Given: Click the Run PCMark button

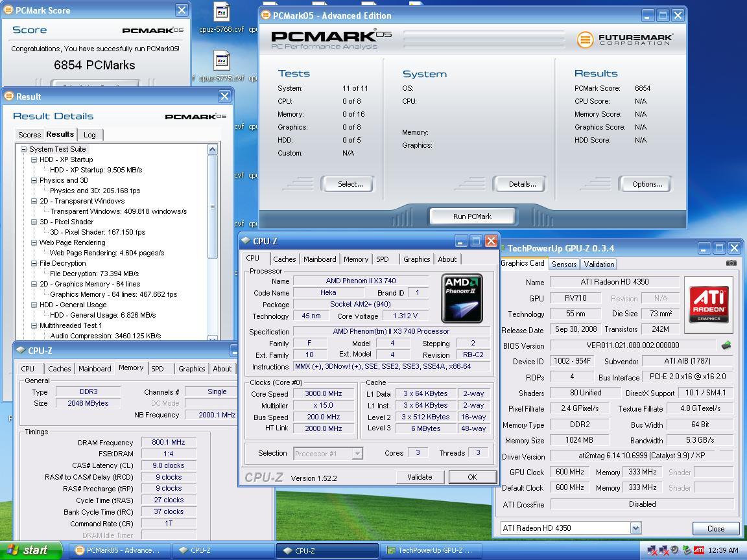Looking at the screenshot, I should pyautogui.click(x=472, y=216).
